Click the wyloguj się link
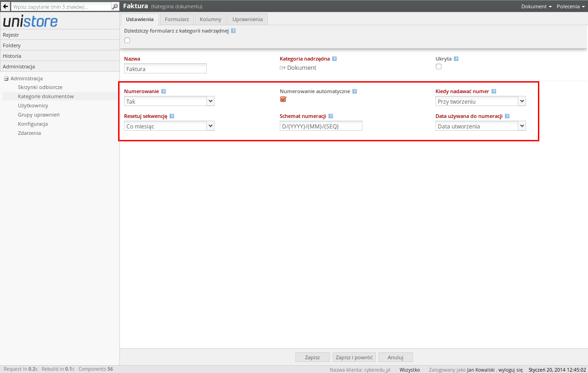Image resolution: width=588 pixels, height=373 pixels. [511, 369]
